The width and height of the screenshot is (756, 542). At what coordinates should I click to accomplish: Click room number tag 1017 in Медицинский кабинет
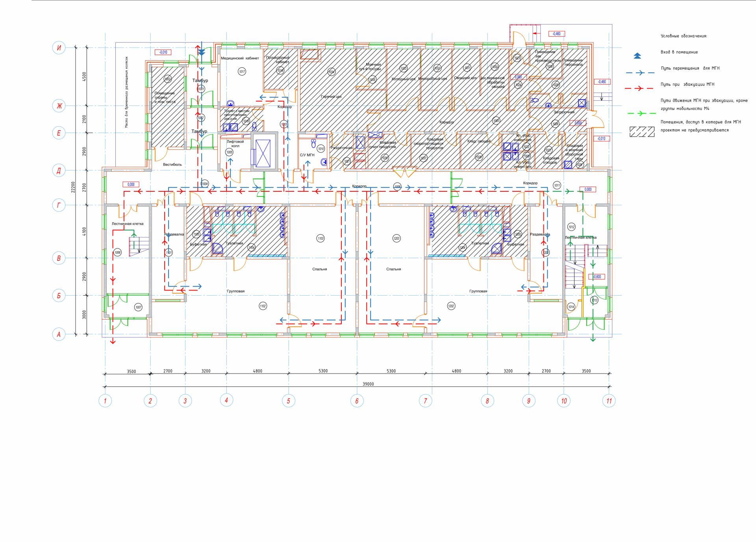[x=242, y=72]
